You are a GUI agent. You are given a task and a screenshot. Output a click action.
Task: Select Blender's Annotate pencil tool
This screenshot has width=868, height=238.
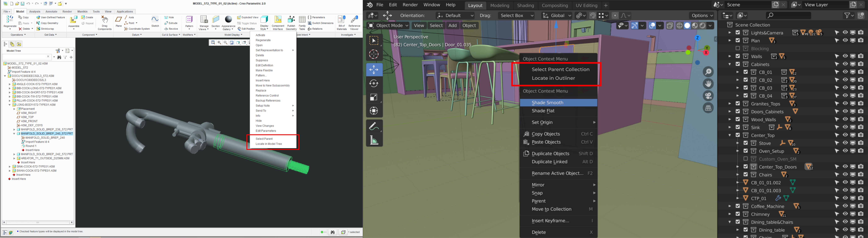tap(374, 126)
